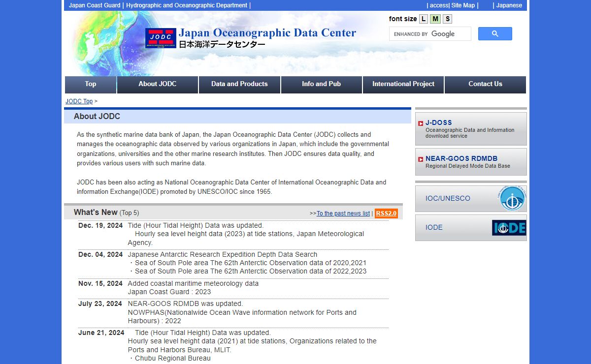Click 'NEAR-GOOS RDMDB was updated.' news text
This screenshot has width=591, height=364.
pos(185,303)
